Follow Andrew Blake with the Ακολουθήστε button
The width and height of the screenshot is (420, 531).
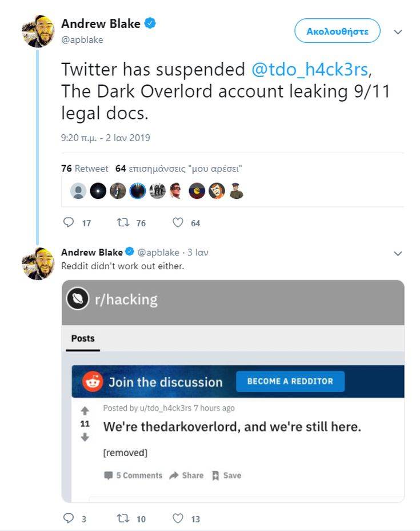tap(337, 31)
